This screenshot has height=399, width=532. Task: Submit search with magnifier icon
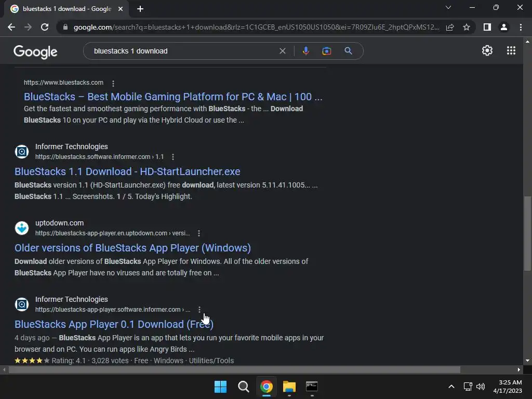point(348,51)
